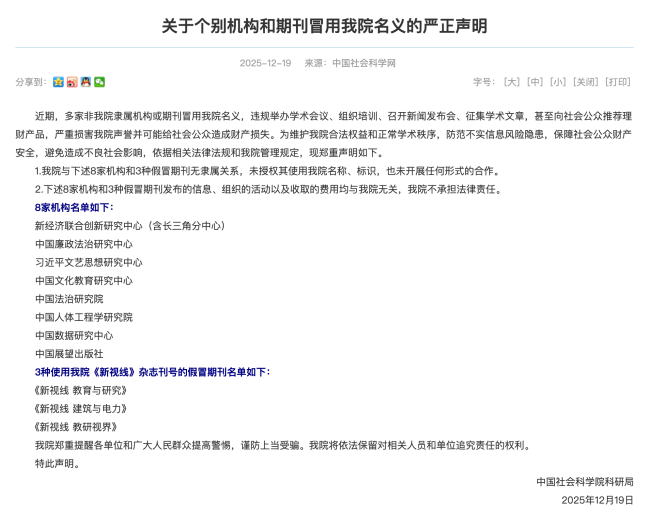The height and width of the screenshot is (531, 650).
Task: Click the 打印 print link
Action: pyautogui.click(x=618, y=82)
